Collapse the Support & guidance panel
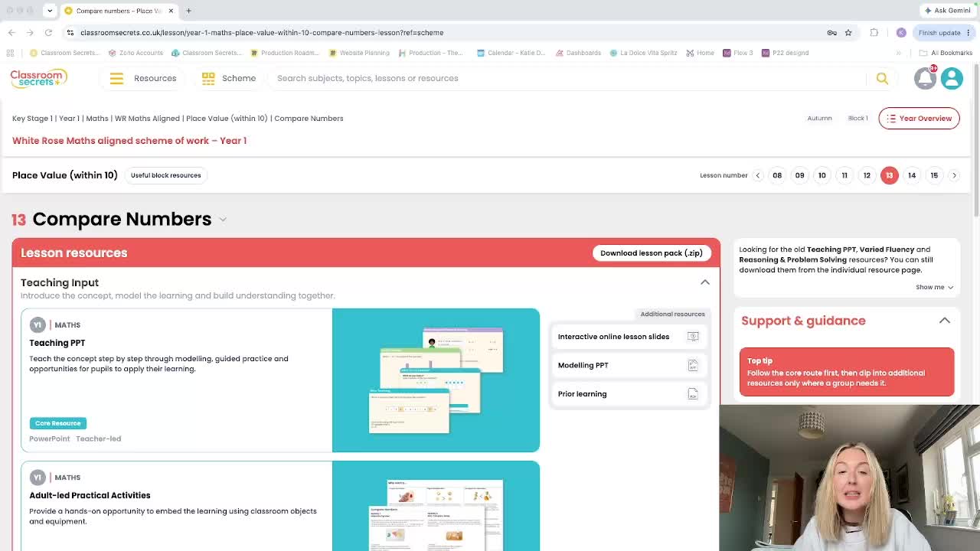The height and width of the screenshot is (551, 980). pos(945,321)
